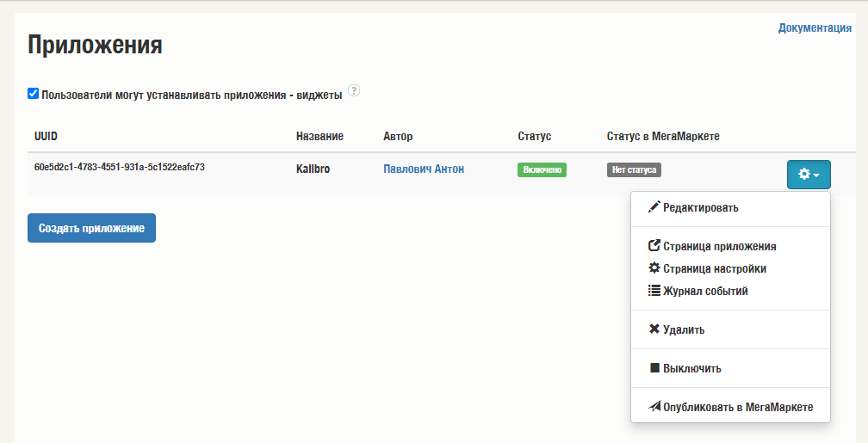Click the grey Нет статуса badge

(634, 169)
